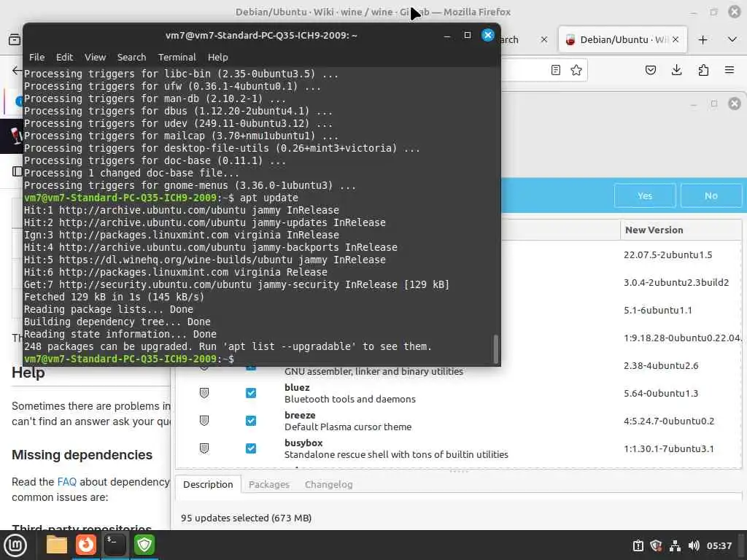This screenshot has width=747, height=560.
Task: Switch to the Packages tab
Action: [x=268, y=484]
